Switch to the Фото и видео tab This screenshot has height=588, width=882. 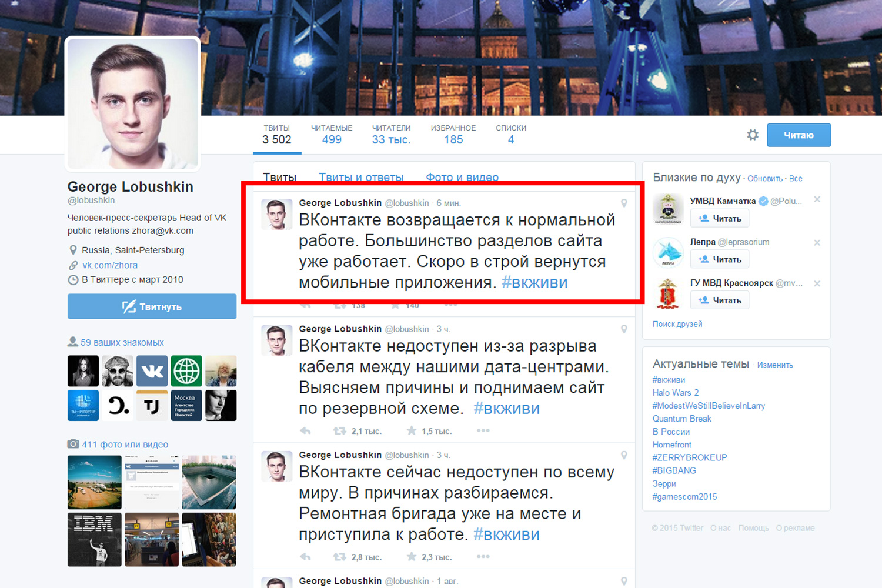point(462,177)
